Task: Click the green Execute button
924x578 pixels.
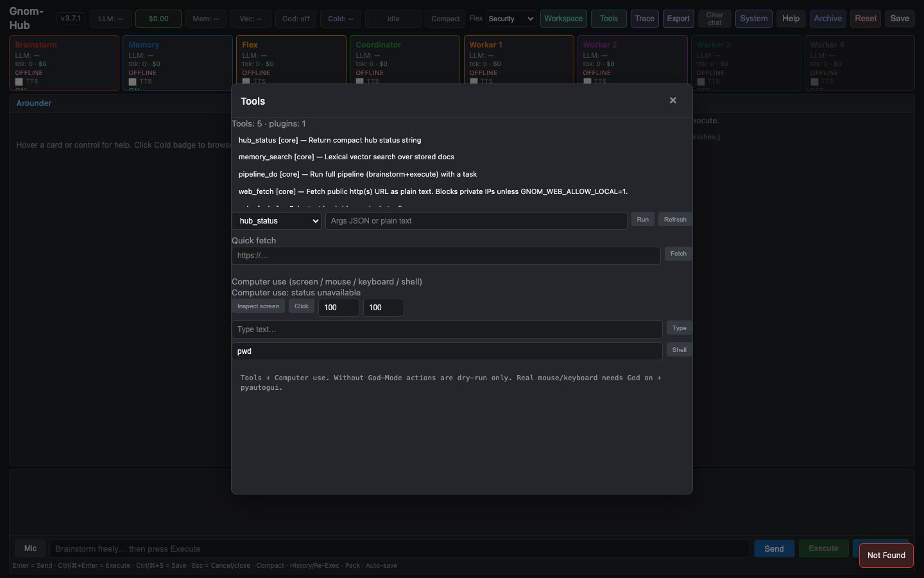Action: (x=823, y=548)
